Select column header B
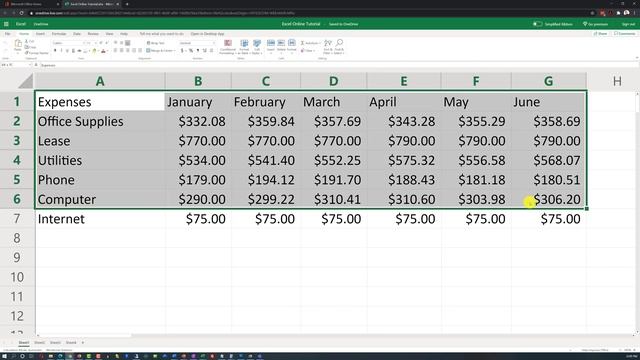This screenshot has height=360, width=640. coord(198,81)
